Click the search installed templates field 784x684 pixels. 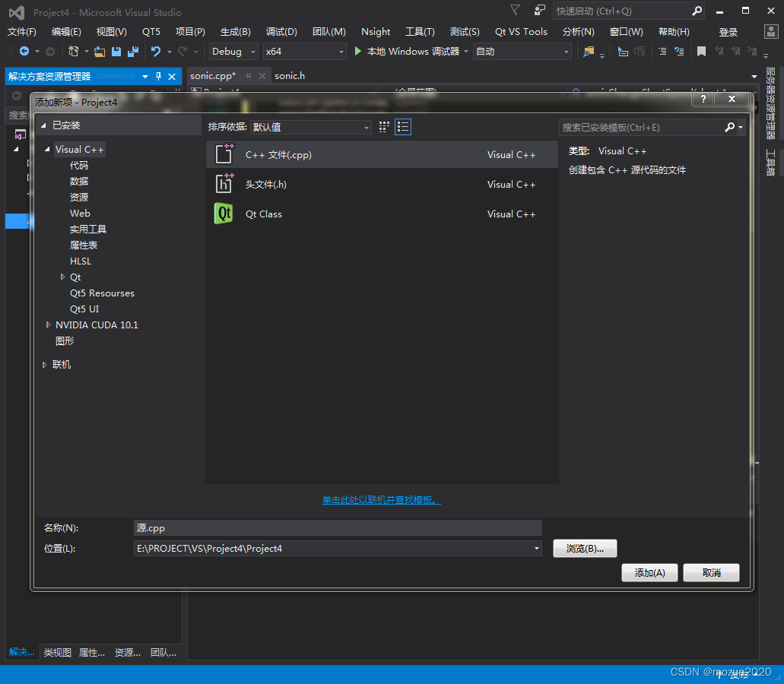tap(642, 128)
